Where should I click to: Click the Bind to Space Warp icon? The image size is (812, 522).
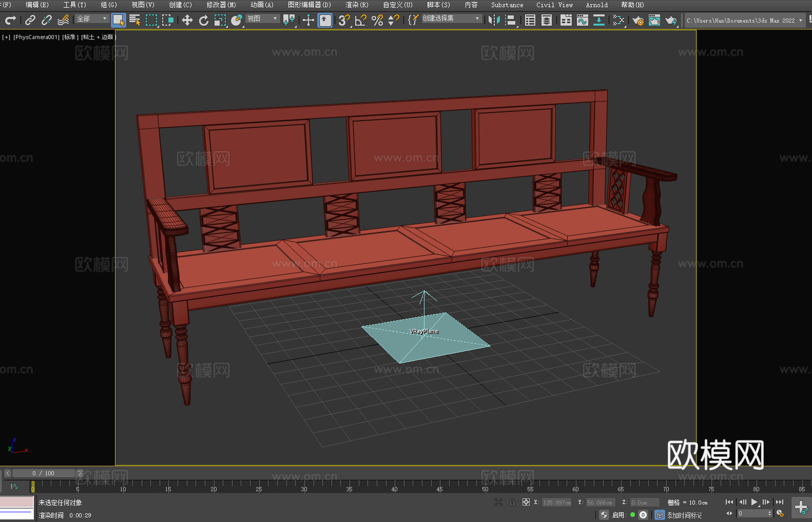coord(63,20)
